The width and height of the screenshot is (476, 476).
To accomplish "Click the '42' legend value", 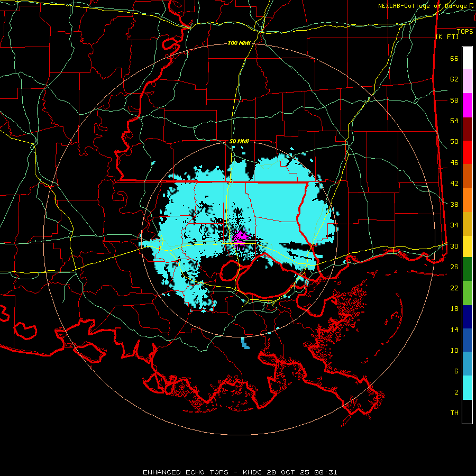I will click(454, 184).
